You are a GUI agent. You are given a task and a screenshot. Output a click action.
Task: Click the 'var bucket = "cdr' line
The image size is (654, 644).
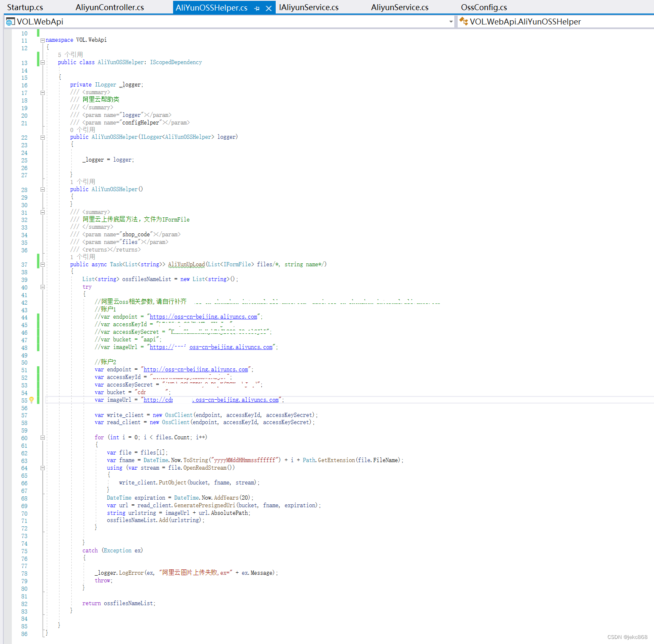tap(133, 392)
